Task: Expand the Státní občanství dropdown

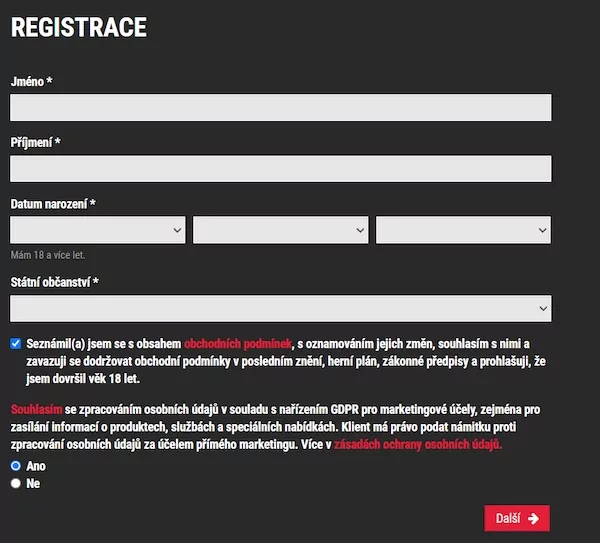Action: point(281,308)
